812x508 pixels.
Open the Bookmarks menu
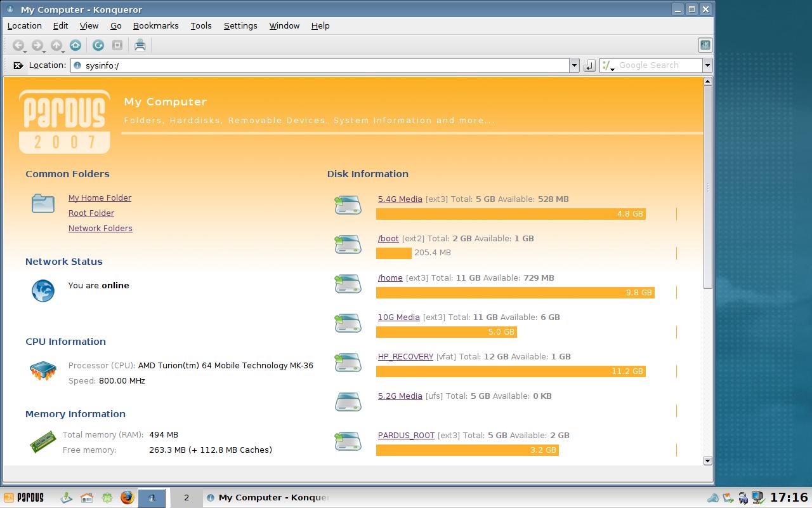click(x=156, y=26)
